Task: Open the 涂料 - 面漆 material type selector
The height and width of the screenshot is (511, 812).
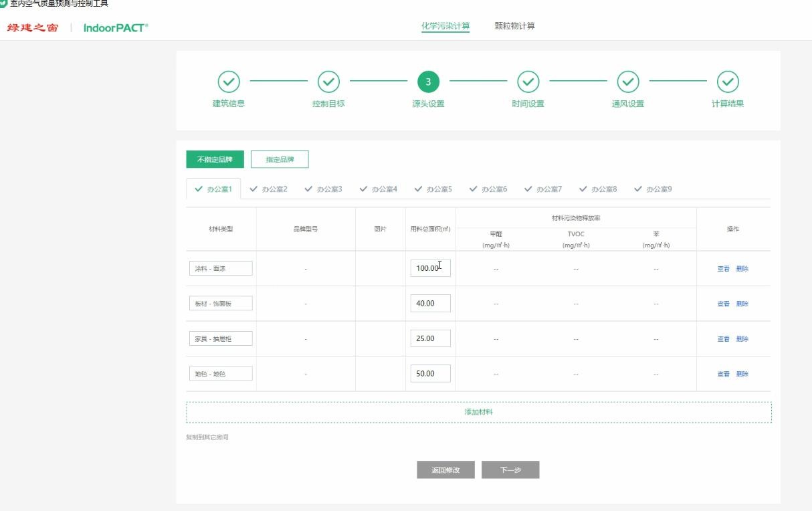Action: 221,268
